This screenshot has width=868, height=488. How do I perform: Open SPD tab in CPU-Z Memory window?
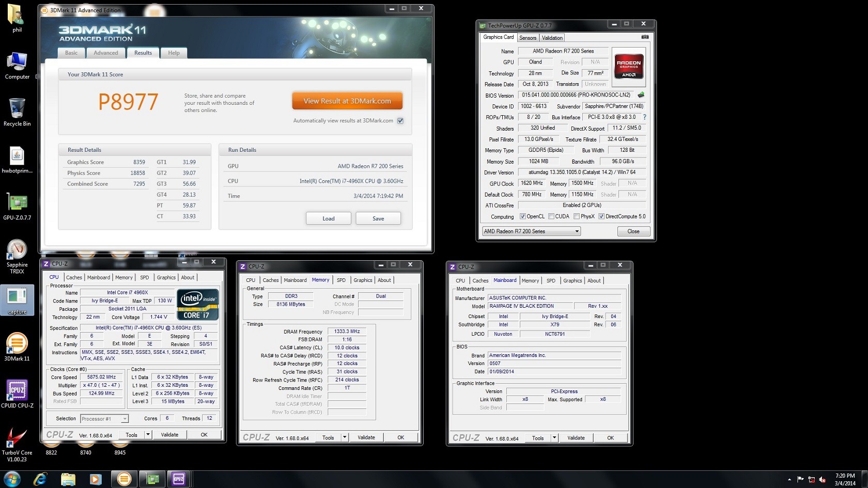pos(341,280)
